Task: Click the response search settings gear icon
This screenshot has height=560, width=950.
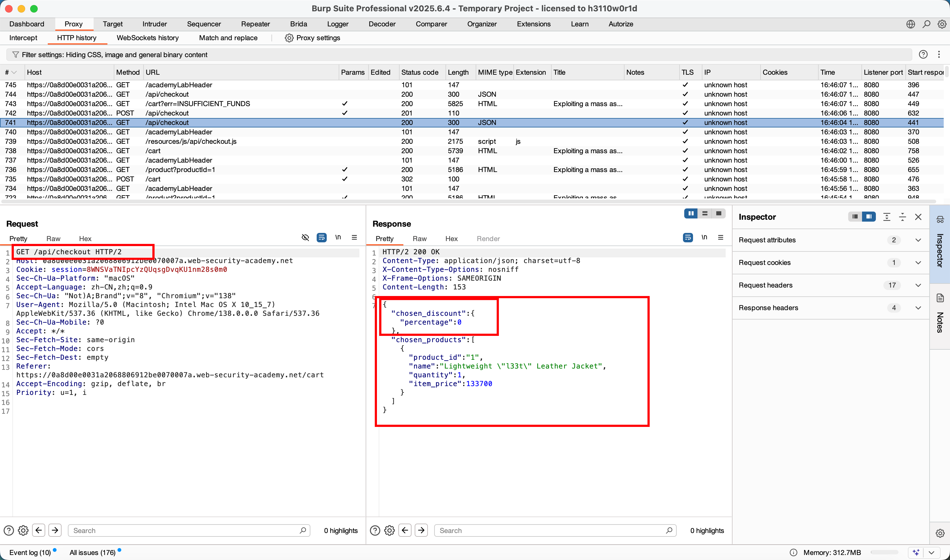Action: point(389,530)
